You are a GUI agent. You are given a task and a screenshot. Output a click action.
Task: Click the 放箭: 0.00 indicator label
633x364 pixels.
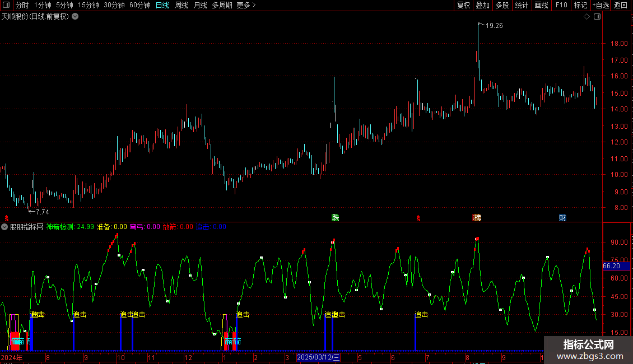tap(178, 227)
